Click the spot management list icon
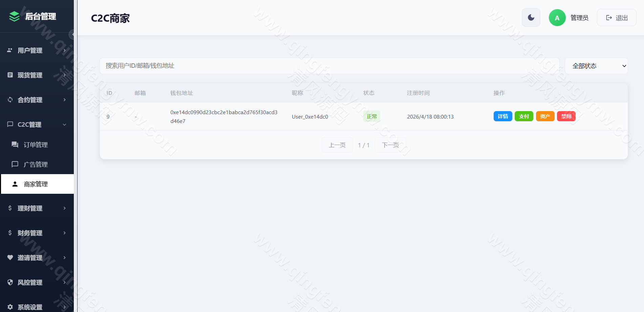644x312 pixels. 10,75
